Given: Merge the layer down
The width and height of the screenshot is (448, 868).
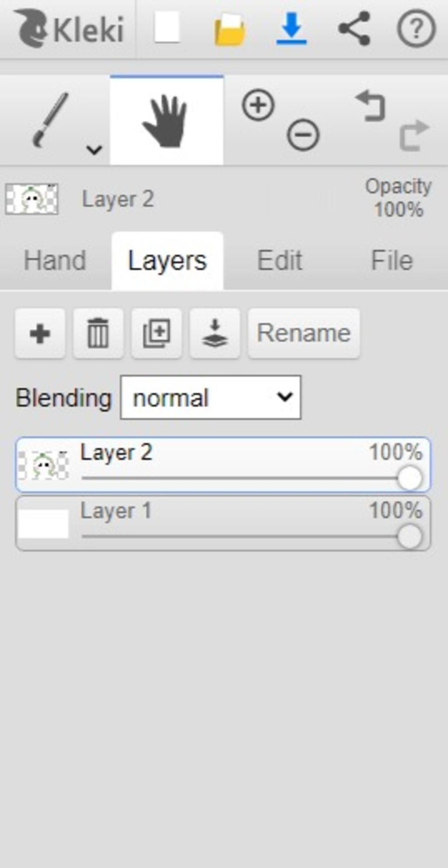Looking at the screenshot, I should pyautogui.click(x=215, y=334).
